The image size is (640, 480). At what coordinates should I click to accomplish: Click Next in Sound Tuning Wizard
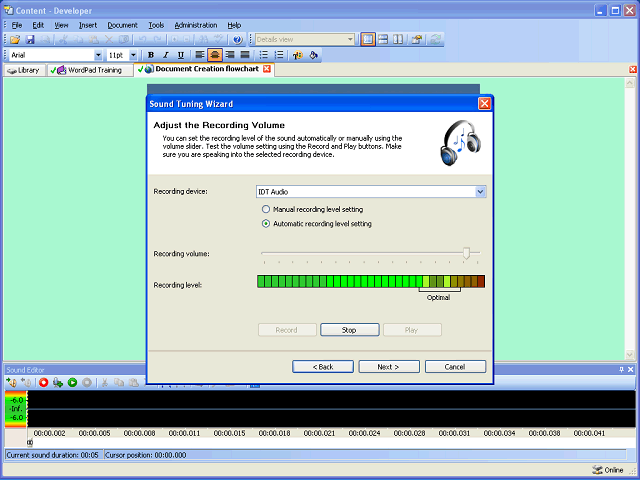coord(389,367)
